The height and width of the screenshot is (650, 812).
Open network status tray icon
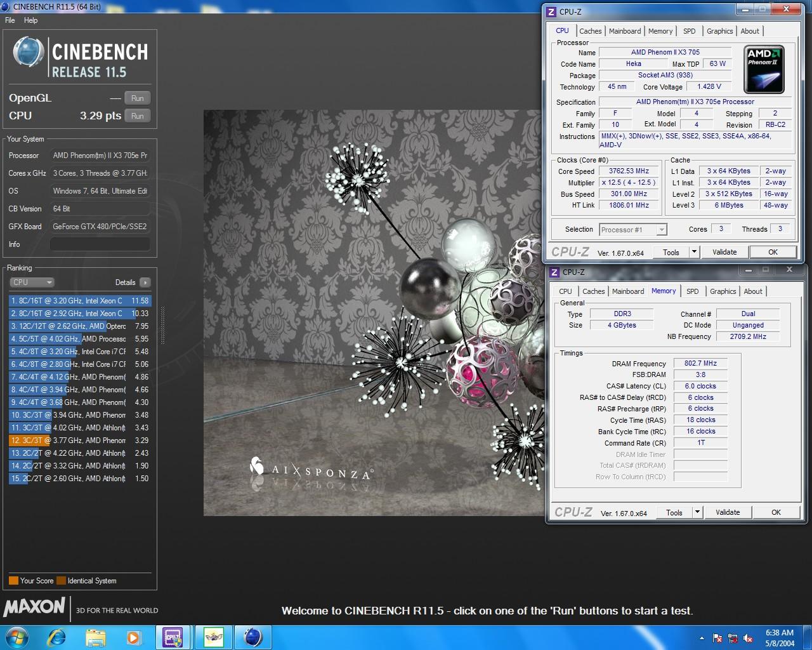coord(733,638)
